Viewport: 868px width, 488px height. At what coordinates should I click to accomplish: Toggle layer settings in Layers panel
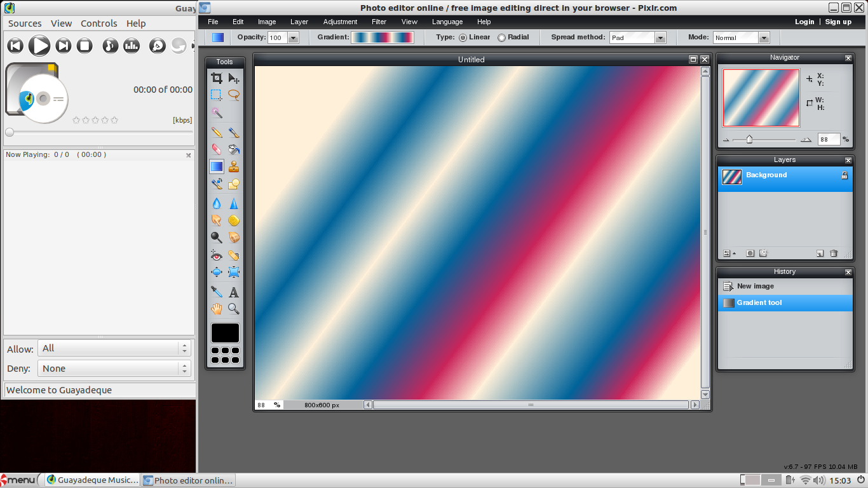[x=729, y=254]
